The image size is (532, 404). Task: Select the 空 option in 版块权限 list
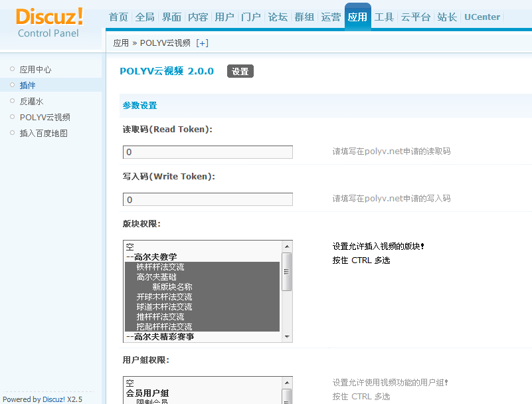coord(130,247)
